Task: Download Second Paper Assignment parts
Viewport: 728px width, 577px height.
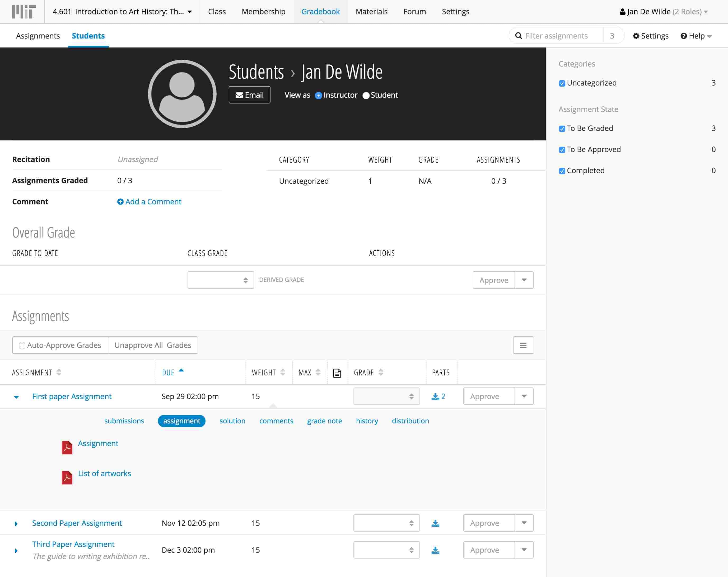Action: (x=435, y=523)
